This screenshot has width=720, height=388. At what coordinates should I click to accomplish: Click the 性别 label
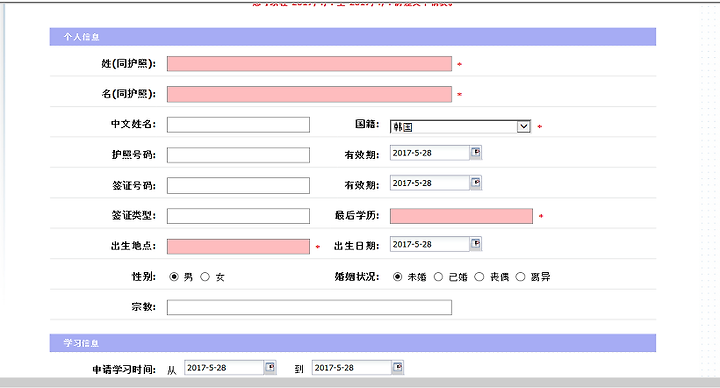click(144, 276)
